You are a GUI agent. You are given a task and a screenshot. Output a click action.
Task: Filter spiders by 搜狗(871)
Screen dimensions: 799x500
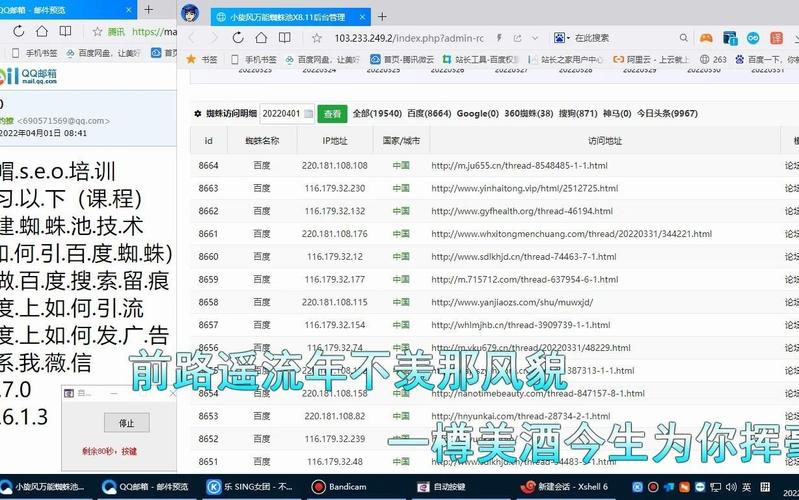[x=578, y=114]
